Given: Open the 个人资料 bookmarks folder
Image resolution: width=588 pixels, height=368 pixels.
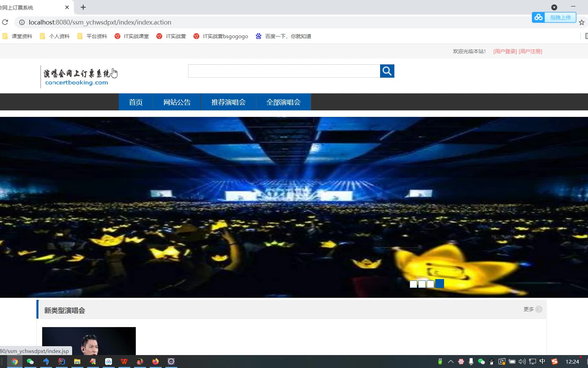Looking at the screenshot, I should tap(54, 36).
